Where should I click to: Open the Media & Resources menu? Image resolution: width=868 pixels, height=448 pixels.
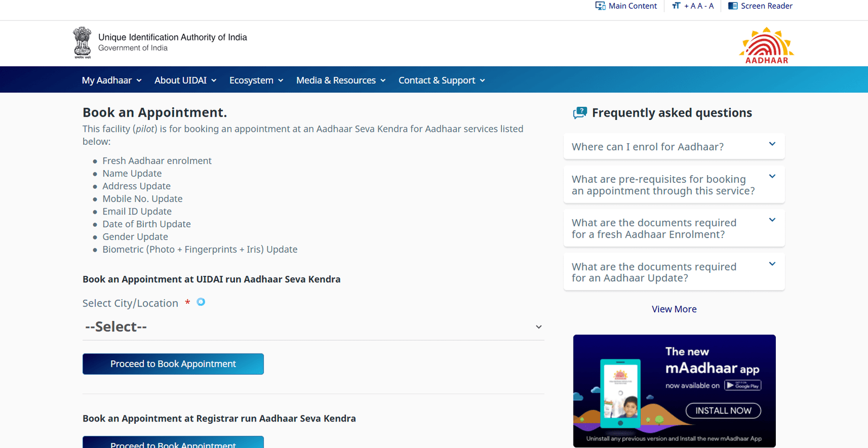[x=341, y=80]
